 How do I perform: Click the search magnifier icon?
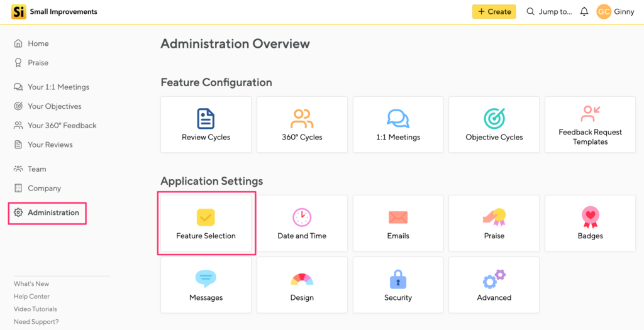click(x=531, y=11)
